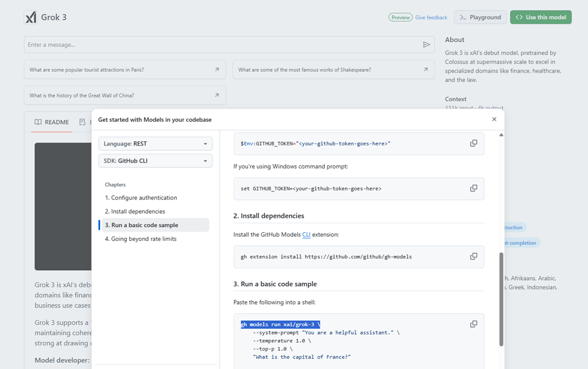Copy the gh models run code sample

[473, 324]
